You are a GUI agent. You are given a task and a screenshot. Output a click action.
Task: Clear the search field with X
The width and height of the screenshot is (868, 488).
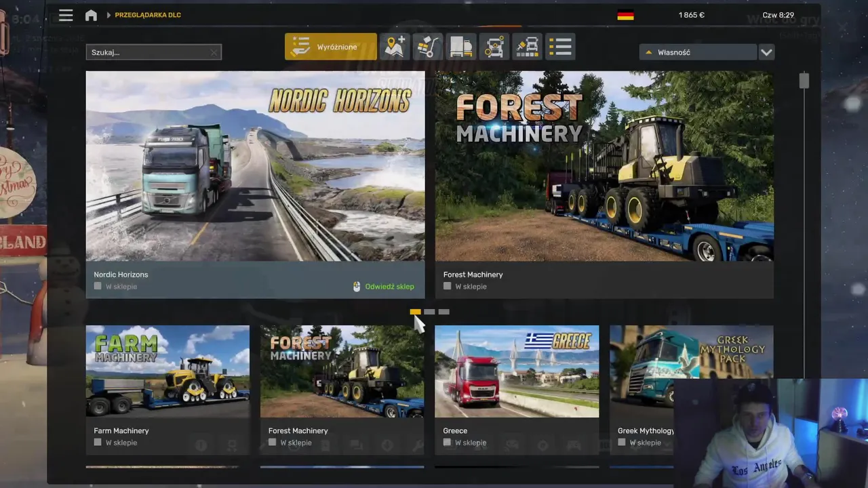pyautogui.click(x=214, y=52)
